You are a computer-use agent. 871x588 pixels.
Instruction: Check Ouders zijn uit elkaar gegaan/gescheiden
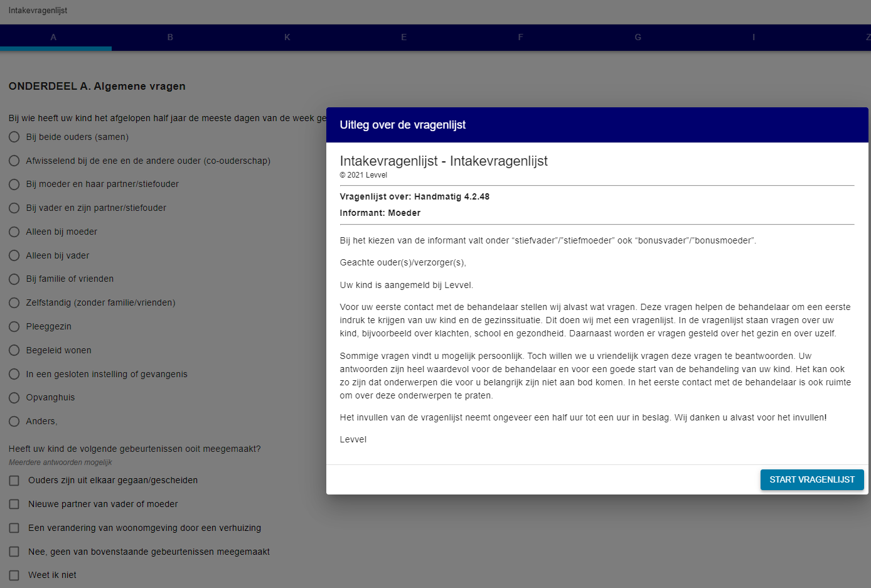coord(14,481)
